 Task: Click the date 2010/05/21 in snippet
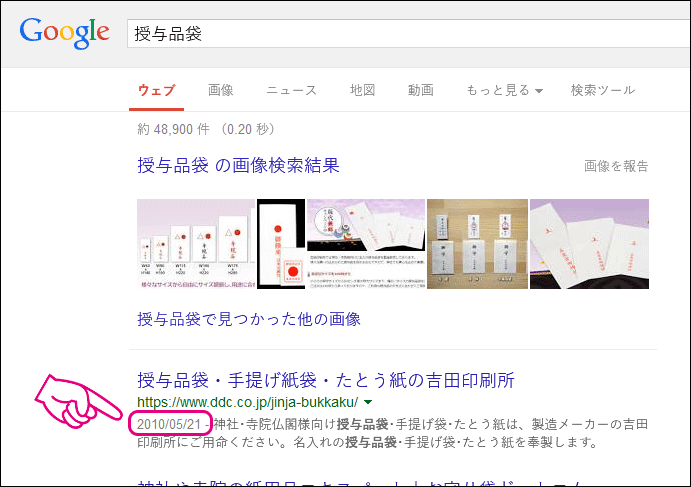[169, 424]
